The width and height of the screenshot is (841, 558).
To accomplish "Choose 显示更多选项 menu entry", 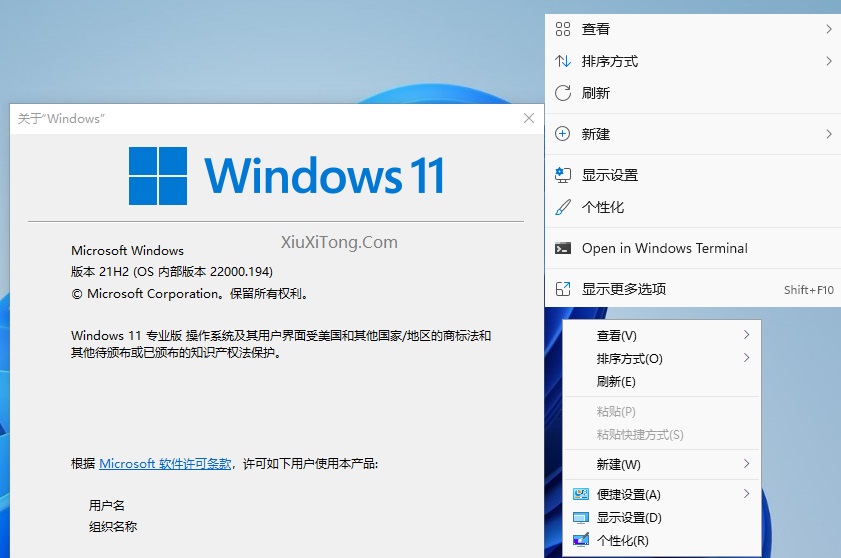I will [693, 289].
